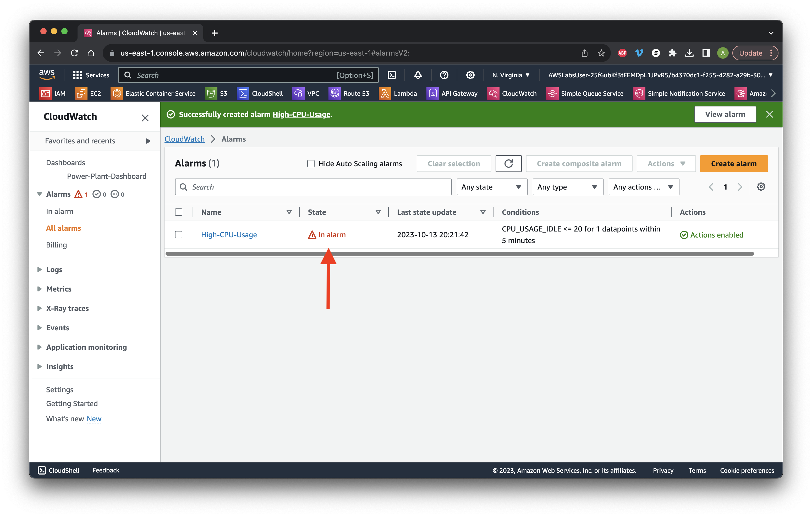Collapse the Alarms section in sidebar

click(x=40, y=194)
